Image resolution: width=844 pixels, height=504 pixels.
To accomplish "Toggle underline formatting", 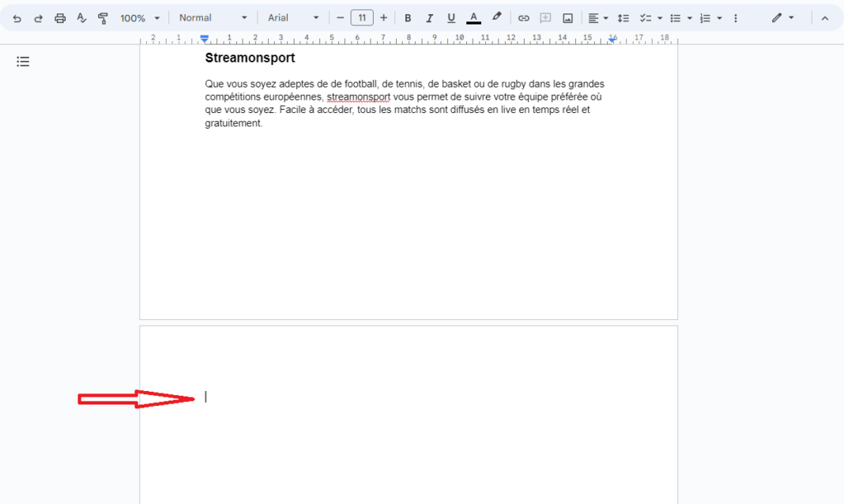I will click(450, 17).
